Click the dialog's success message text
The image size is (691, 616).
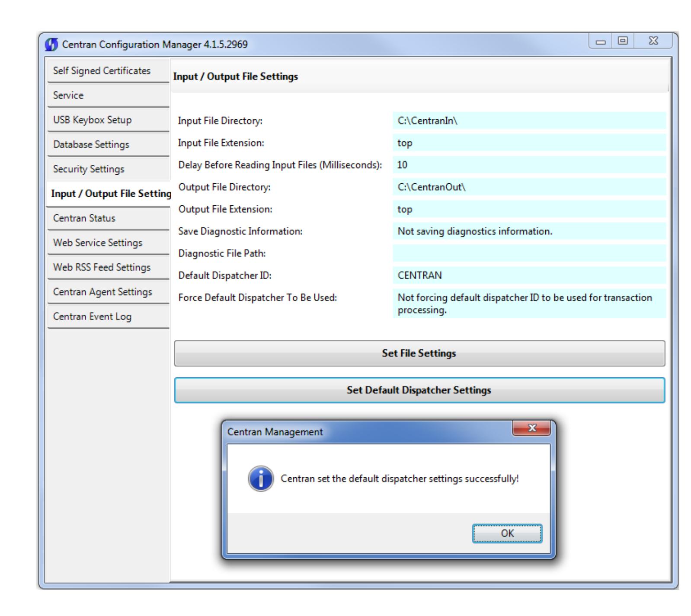pyautogui.click(x=400, y=479)
